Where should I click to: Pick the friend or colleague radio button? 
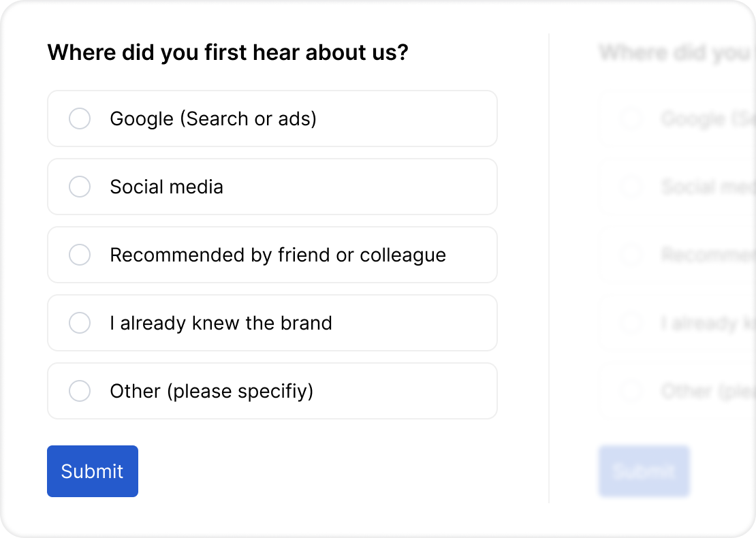[80, 255]
